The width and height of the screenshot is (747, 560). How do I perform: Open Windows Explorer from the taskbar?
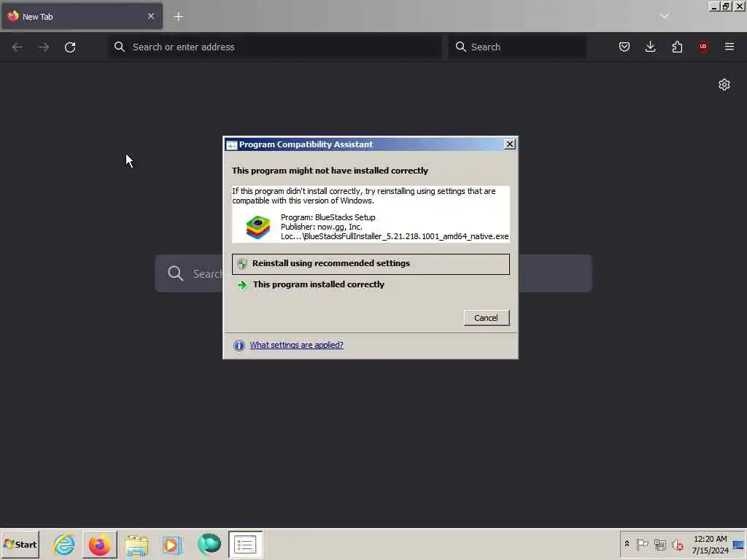pos(136,545)
